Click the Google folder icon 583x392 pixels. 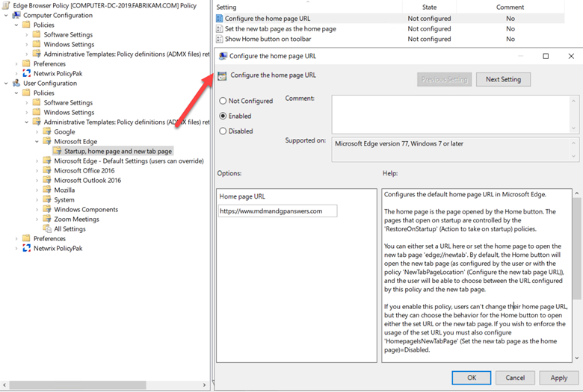coord(47,131)
